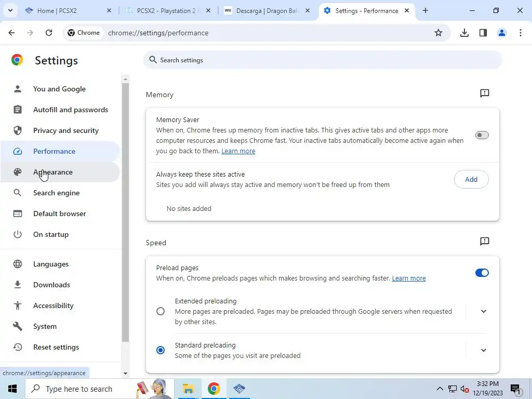Click the network icon in system tray

point(453,389)
